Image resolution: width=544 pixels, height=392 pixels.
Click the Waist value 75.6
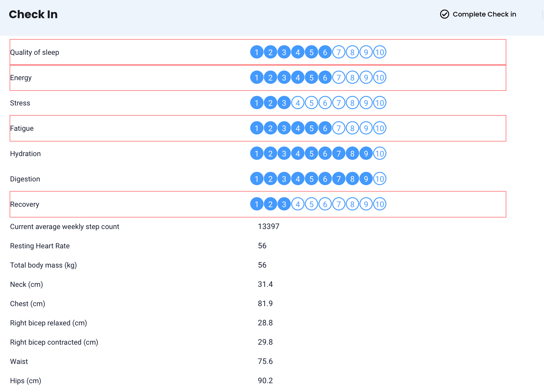coord(265,361)
